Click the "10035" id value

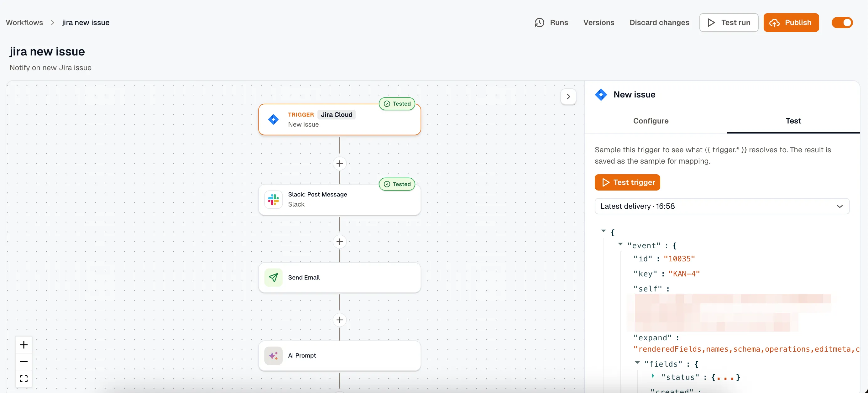[x=679, y=259]
